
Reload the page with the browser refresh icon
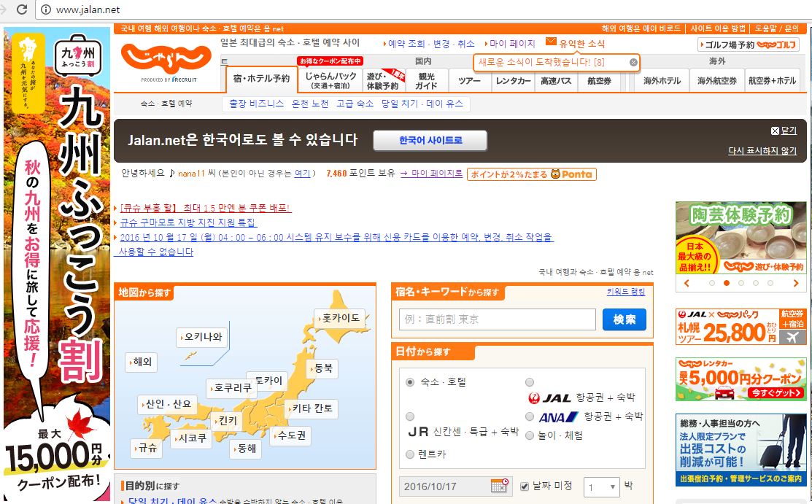point(22,9)
